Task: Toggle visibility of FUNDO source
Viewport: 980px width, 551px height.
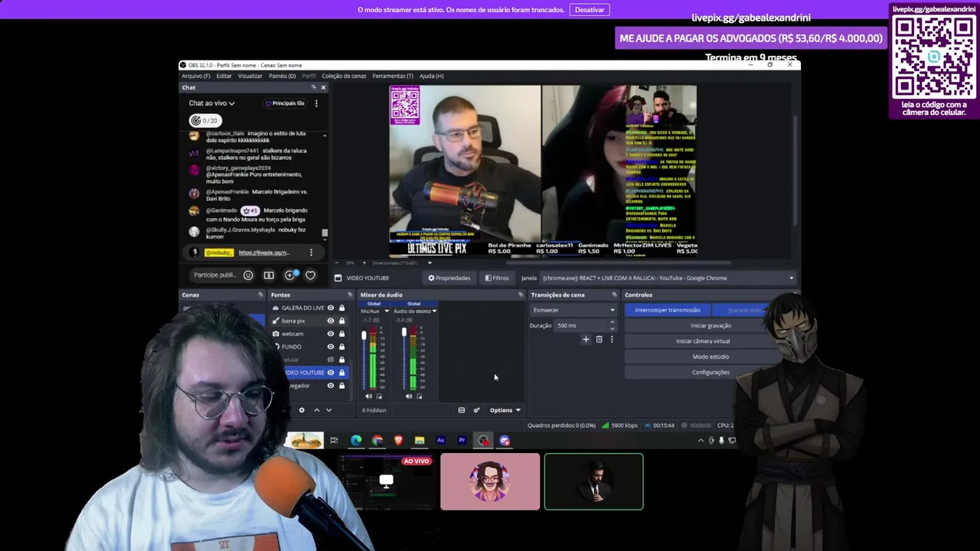Action: click(x=331, y=347)
